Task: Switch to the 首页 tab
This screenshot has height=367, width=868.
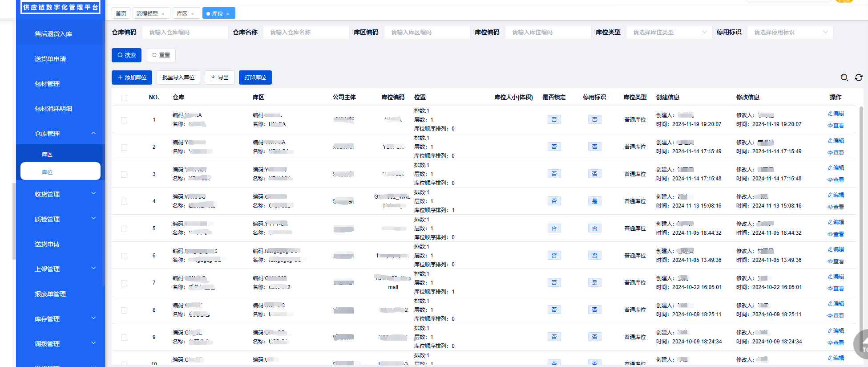Action: [x=121, y=14]
